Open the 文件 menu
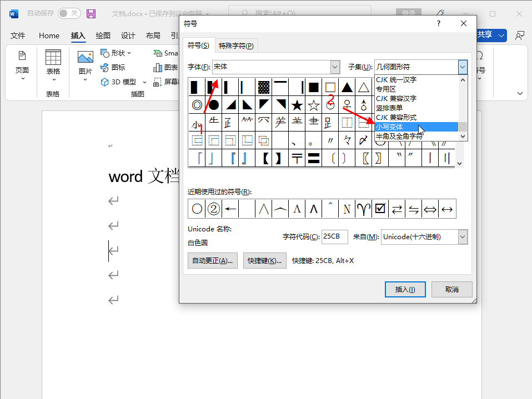This screenshot has height=399, width=532. [18, 36]
